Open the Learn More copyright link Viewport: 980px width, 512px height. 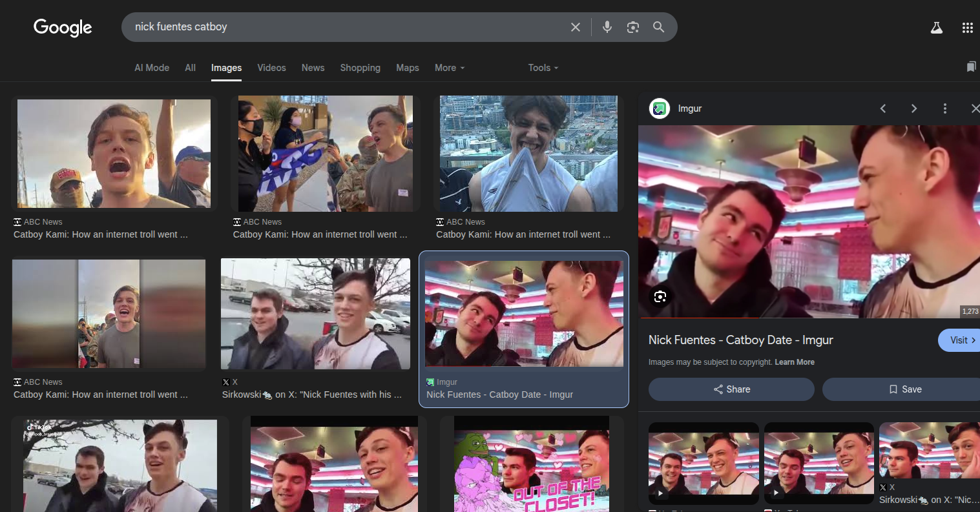[x=795, y=362]
